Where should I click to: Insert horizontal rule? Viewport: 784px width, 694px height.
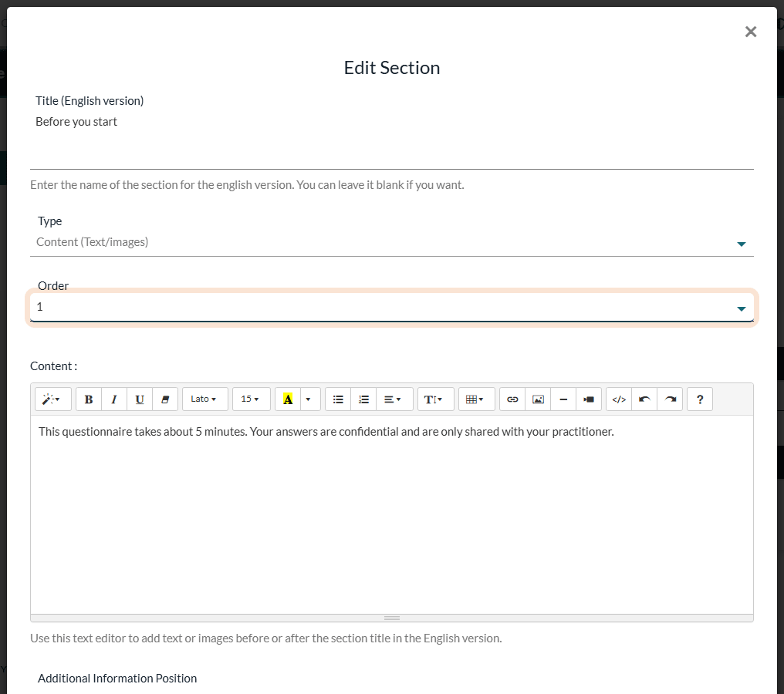[x=563, y=399]
